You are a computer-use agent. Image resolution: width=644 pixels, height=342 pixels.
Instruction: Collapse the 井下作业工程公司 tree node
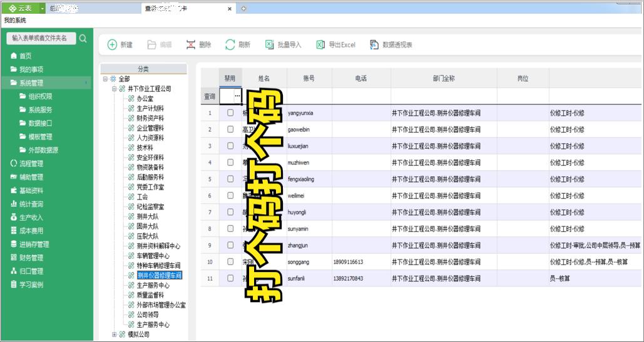114,89
